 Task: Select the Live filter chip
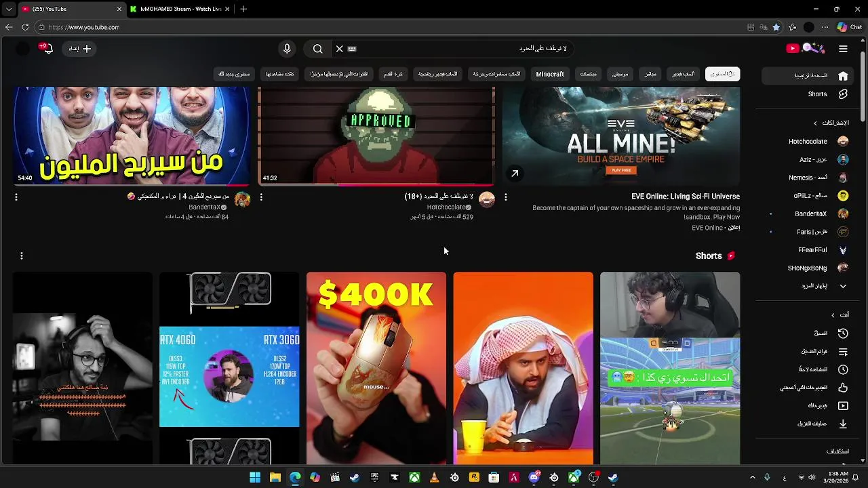(x=650, y=74)
